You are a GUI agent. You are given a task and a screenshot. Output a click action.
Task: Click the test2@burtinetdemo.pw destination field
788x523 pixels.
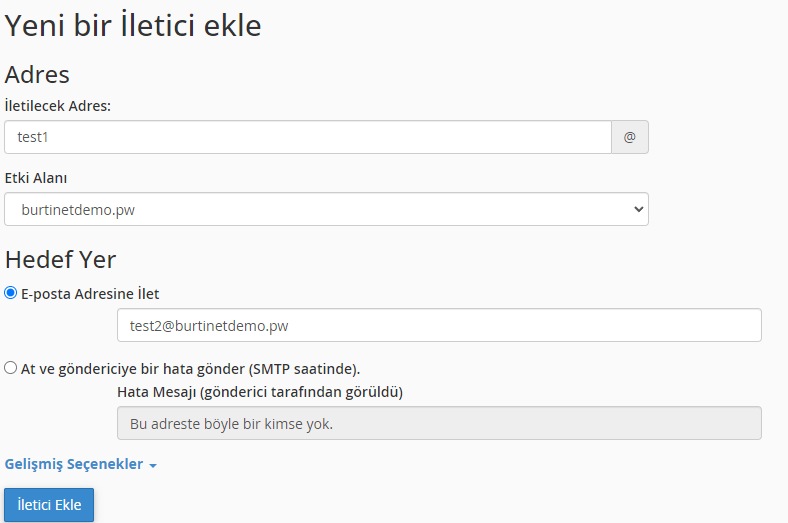(x=439, y=325)
